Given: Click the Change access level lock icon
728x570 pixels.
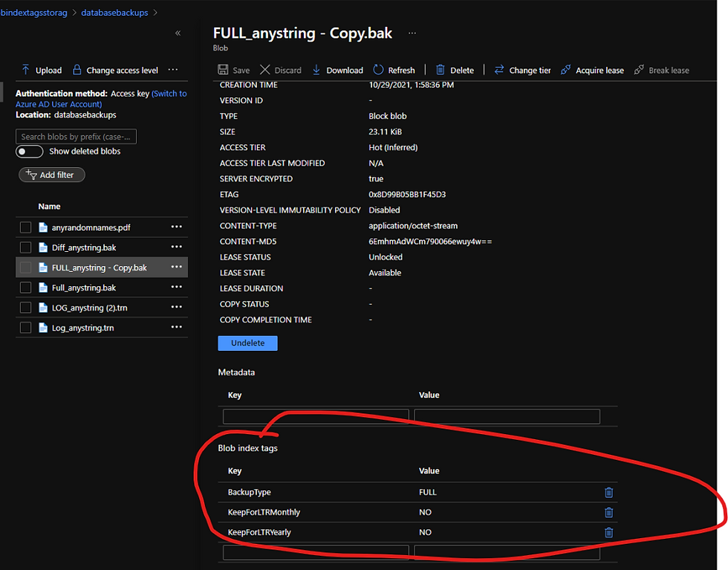Looking at the screenshot, I should 77,70.
